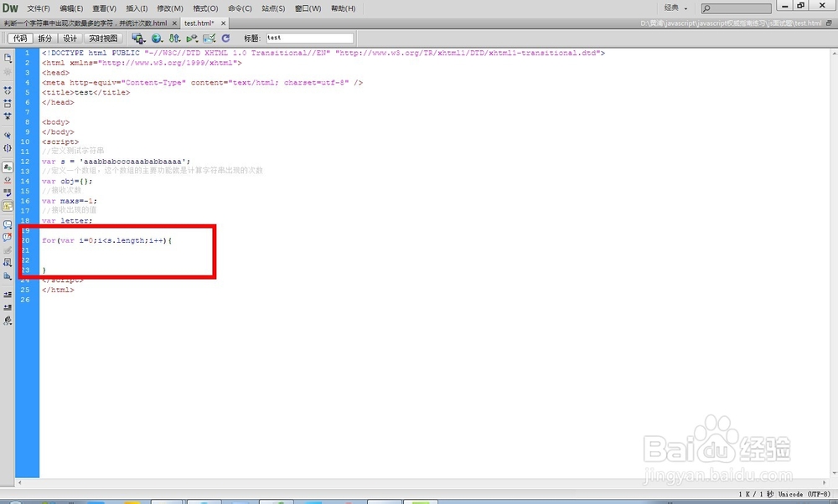Click the Apply Comment icon
838x504 pixels.
(x=8, y=224)
